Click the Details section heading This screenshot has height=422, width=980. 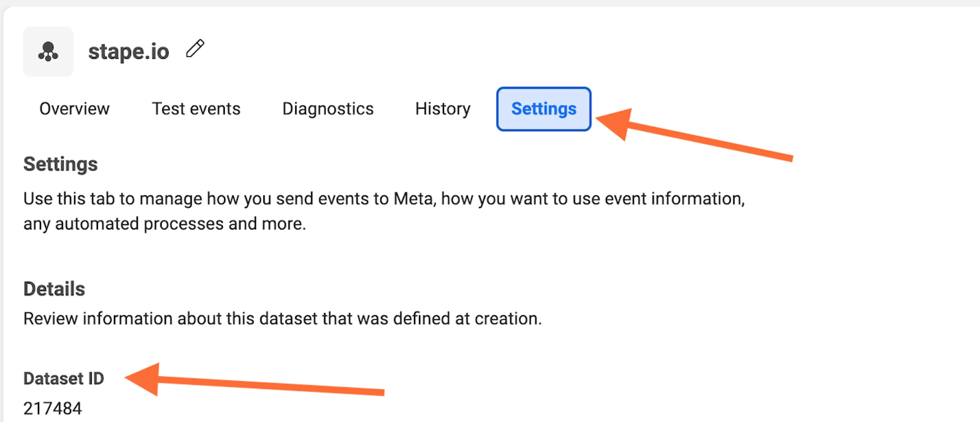54,289
